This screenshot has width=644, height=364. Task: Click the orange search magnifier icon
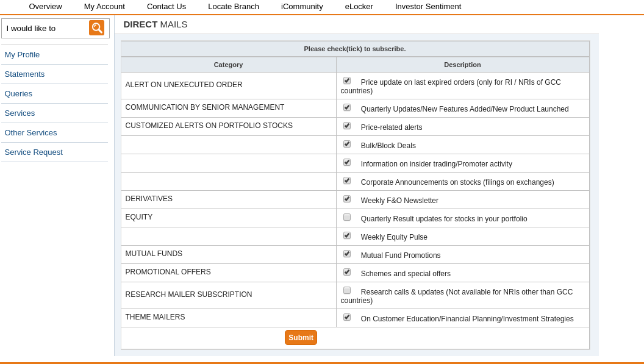(96, 28)
